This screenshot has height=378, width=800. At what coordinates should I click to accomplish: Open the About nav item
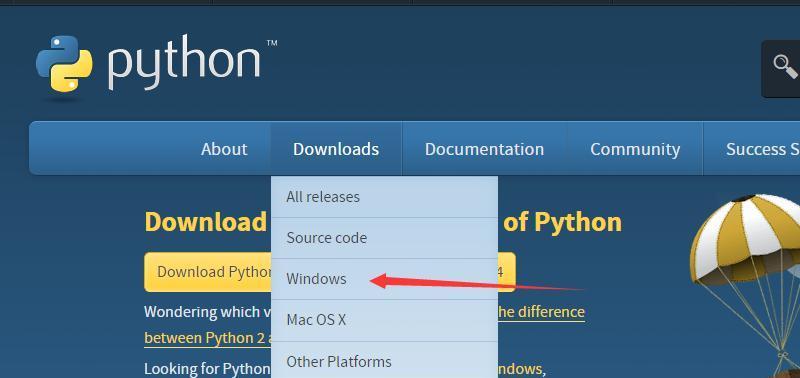(224, 149)
